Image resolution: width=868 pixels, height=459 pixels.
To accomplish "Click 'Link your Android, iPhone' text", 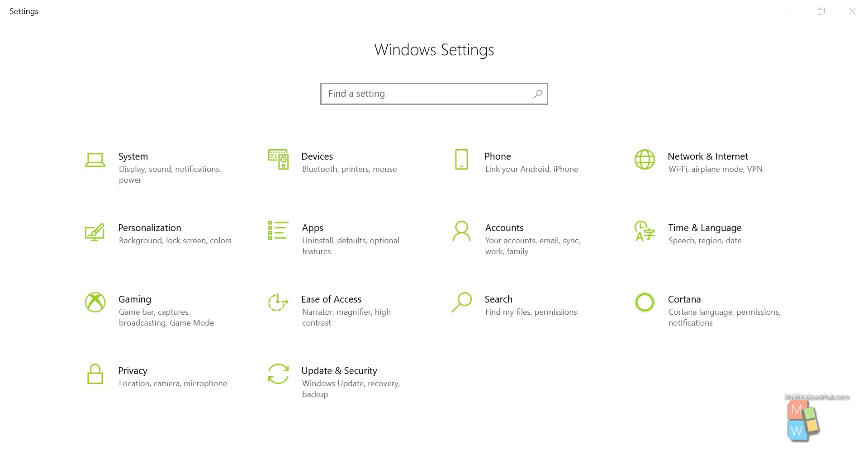I will (531, 169).
